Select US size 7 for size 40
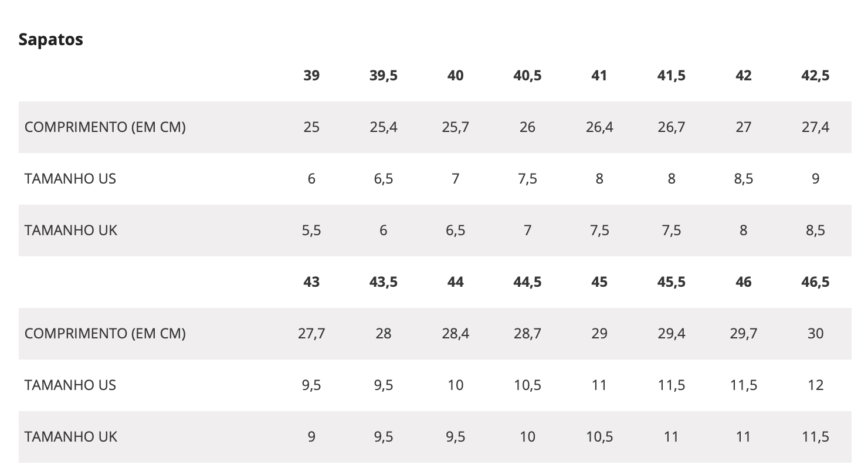This screenshot has width=868, height=468. 455,179
